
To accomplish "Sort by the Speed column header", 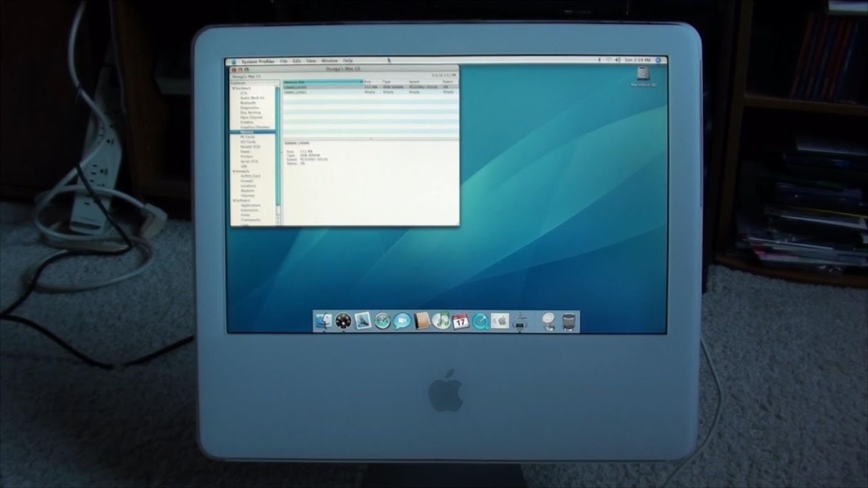I will 425,82.
